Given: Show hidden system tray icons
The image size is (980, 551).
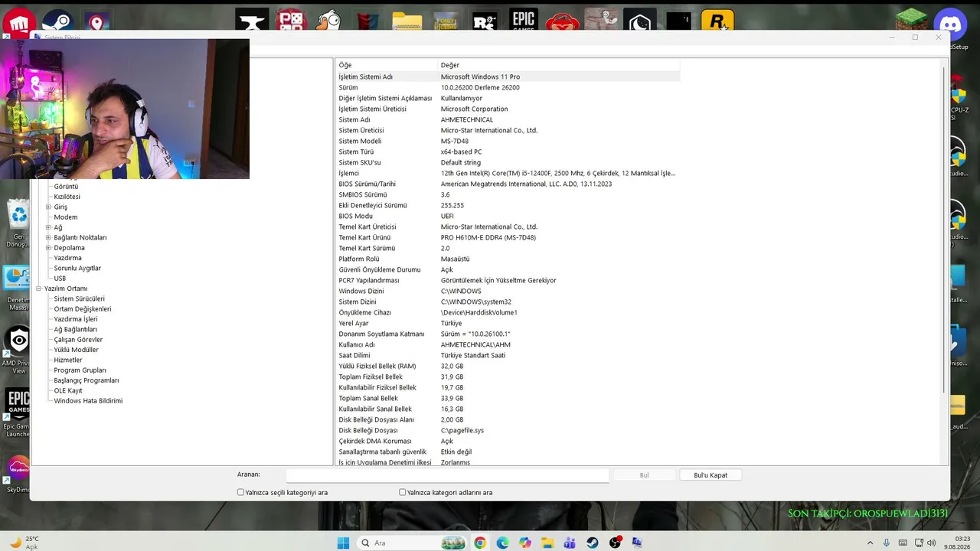Looking at the screenshot, I should click(x=871, y=543).
